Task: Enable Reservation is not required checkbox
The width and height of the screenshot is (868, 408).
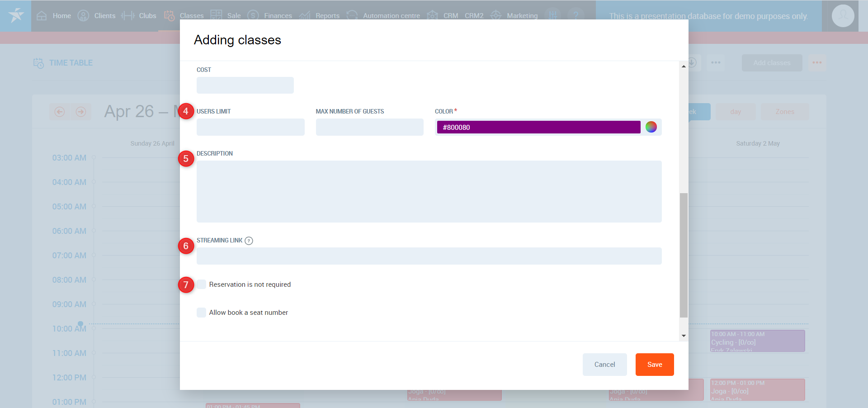Action: 202,285
